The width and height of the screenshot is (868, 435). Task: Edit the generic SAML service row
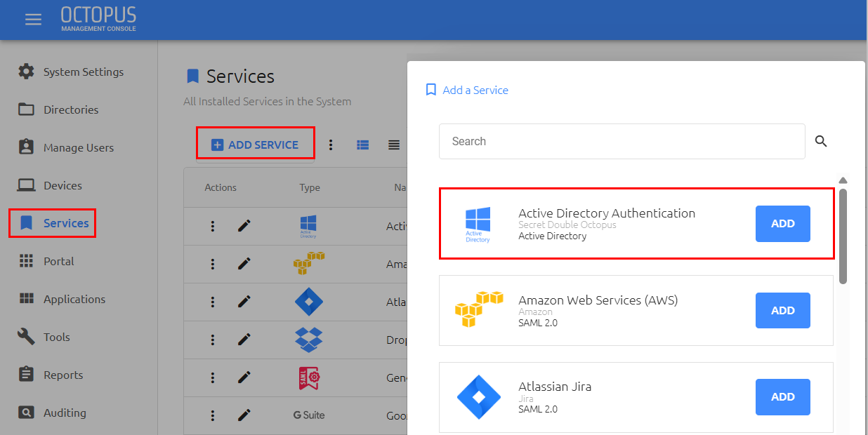pyautogui.click(x=244, y=377)
